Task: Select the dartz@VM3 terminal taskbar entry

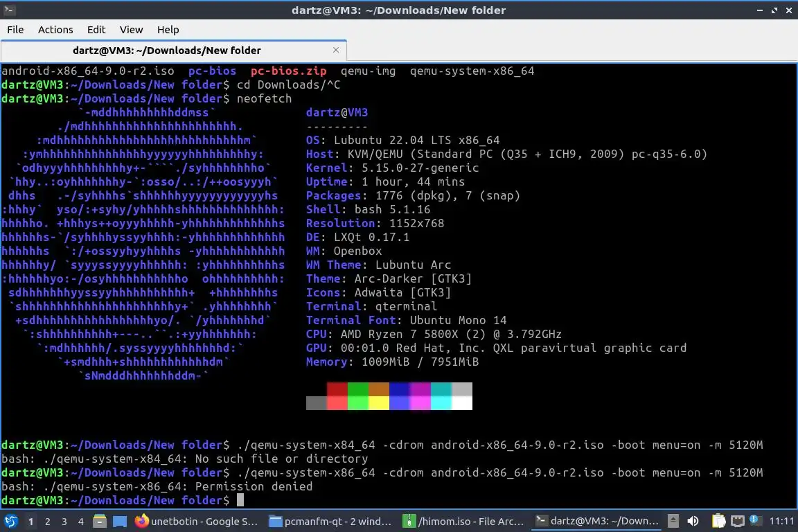Action: pyautogui.click(x=597, y=522)
